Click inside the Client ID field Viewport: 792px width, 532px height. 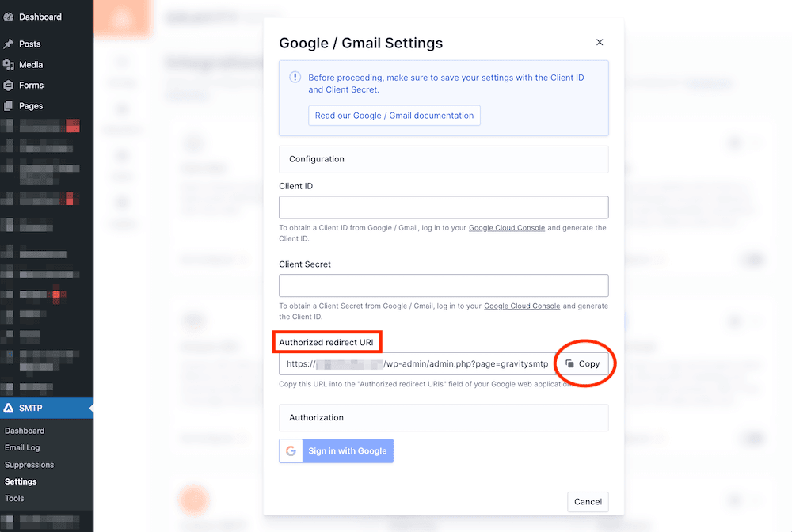pos(444,207)
